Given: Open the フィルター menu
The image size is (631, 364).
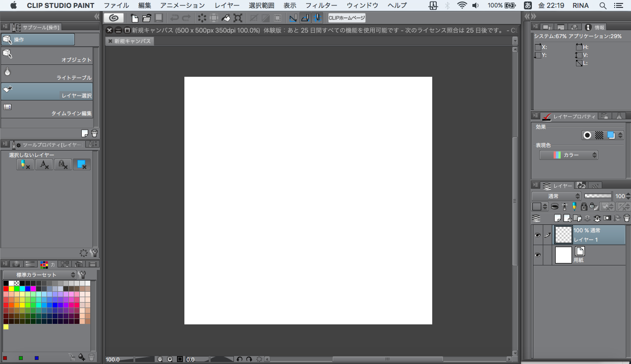Looking at the screenshot, I should pyautogui.click(x=321, y=5).
